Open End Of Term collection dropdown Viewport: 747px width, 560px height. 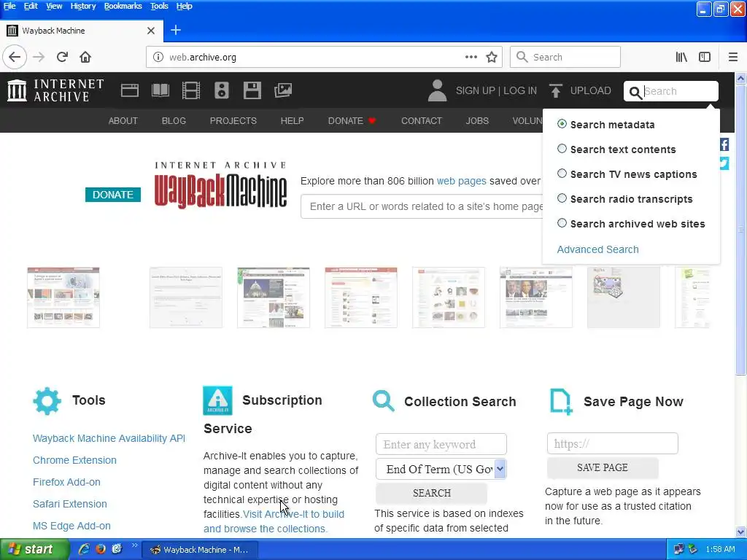[x=441, y=469]
